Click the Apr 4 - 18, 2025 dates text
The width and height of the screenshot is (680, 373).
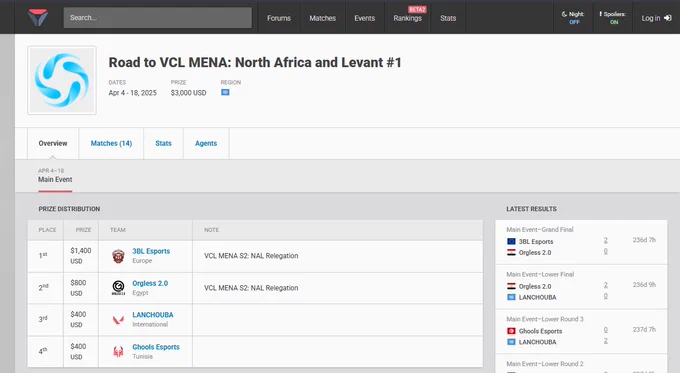[x=133, y=93]
